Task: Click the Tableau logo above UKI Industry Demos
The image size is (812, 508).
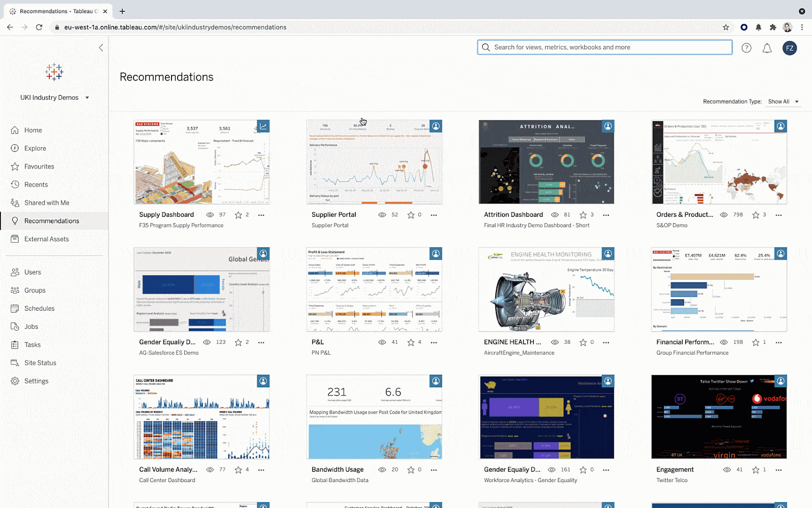Action: [x=53, y=72]
